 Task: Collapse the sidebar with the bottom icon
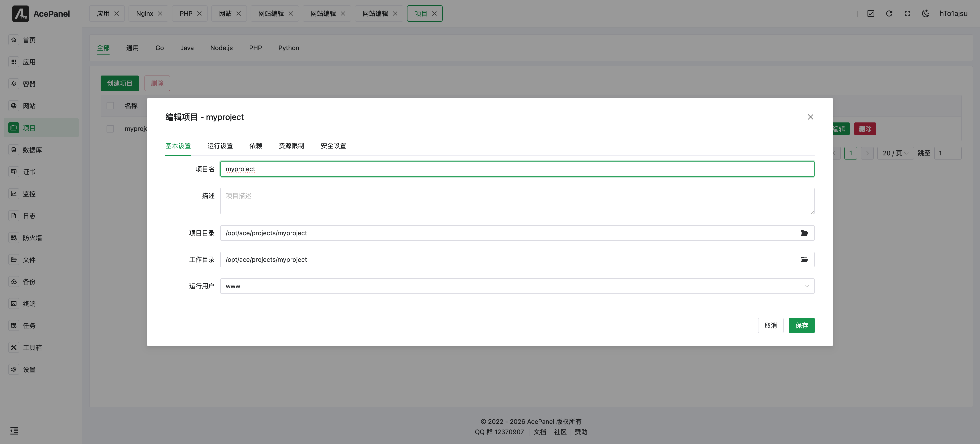[14, 431]
